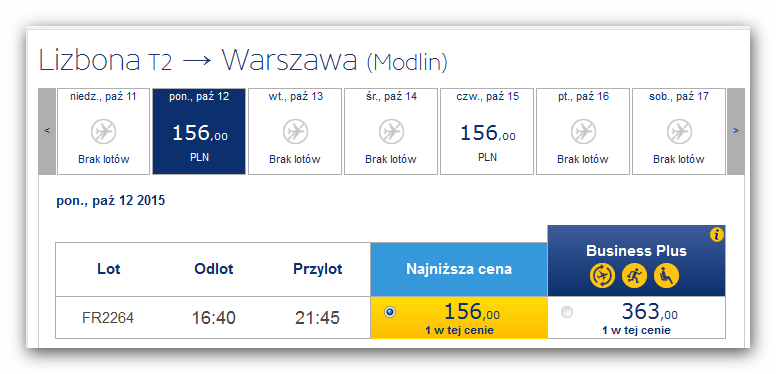The height and width of the screenshot is (374, 776).
Task: Select the 363,00 Business Plus fare radio button
Action: point(567,312)
